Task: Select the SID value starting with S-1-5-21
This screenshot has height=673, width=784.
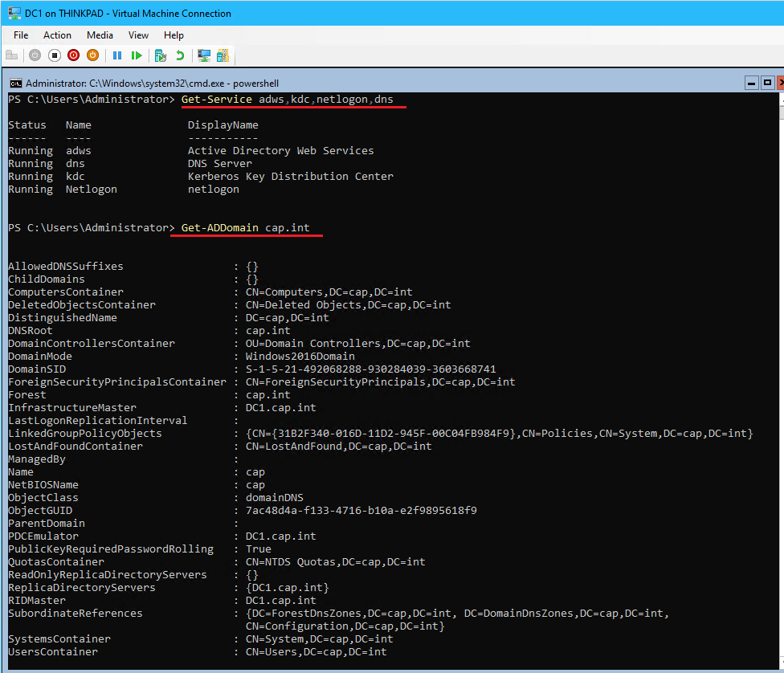Action: pos(370,369)
